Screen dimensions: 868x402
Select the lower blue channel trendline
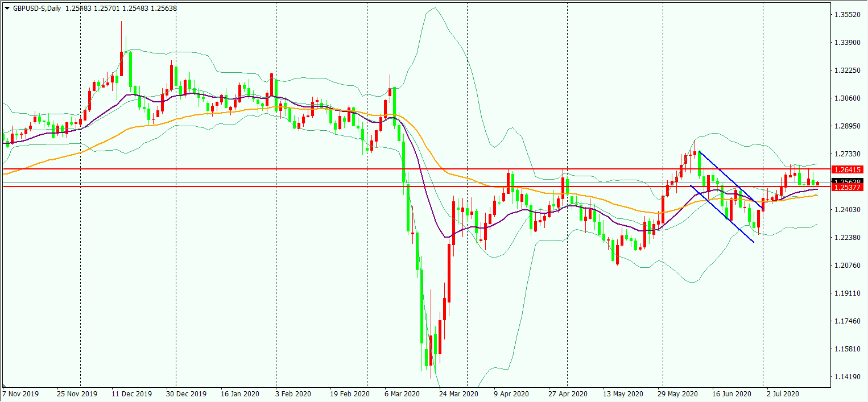(721, 214)
